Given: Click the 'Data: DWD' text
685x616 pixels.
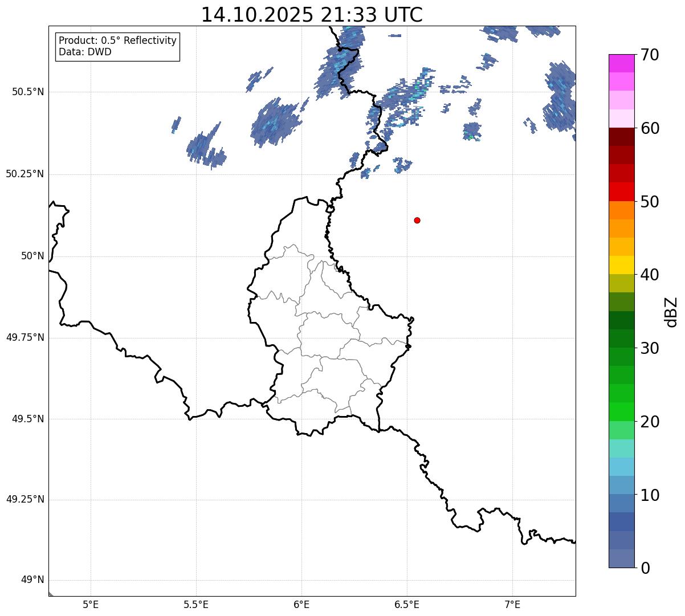Looking at the screenshot, I should click(x=85, y=52).
